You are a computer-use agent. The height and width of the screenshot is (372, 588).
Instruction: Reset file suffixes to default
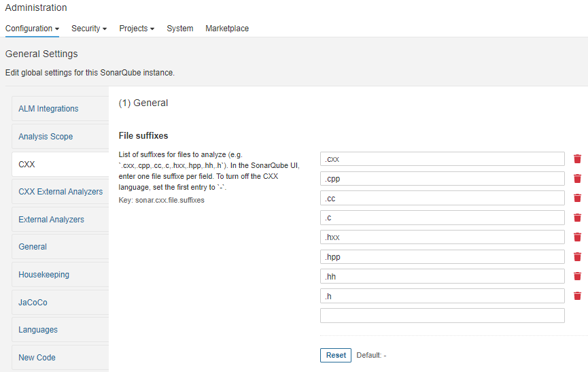point(336,355)
